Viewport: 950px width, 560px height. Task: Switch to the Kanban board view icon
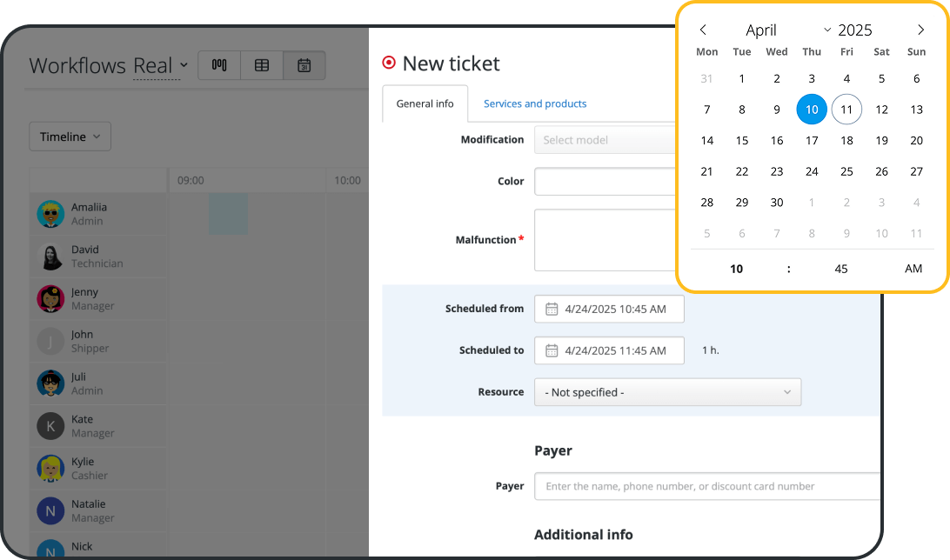click(218, 65)
